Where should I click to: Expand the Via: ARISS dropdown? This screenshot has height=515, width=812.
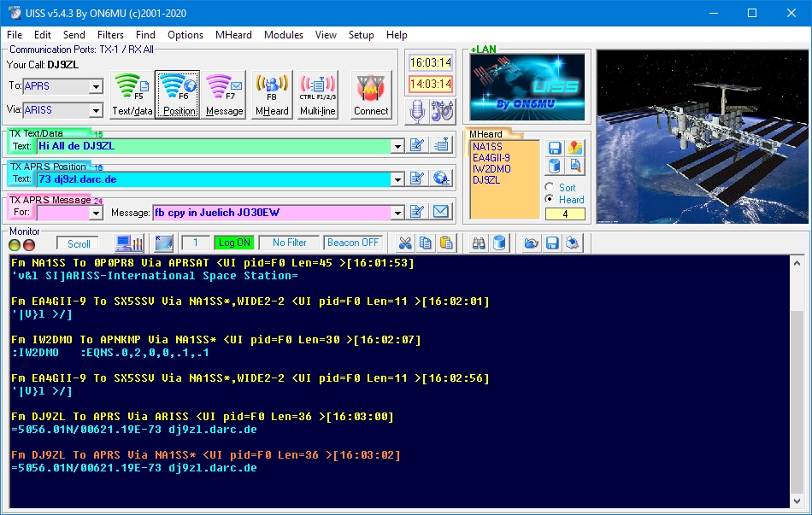[96, 110]
